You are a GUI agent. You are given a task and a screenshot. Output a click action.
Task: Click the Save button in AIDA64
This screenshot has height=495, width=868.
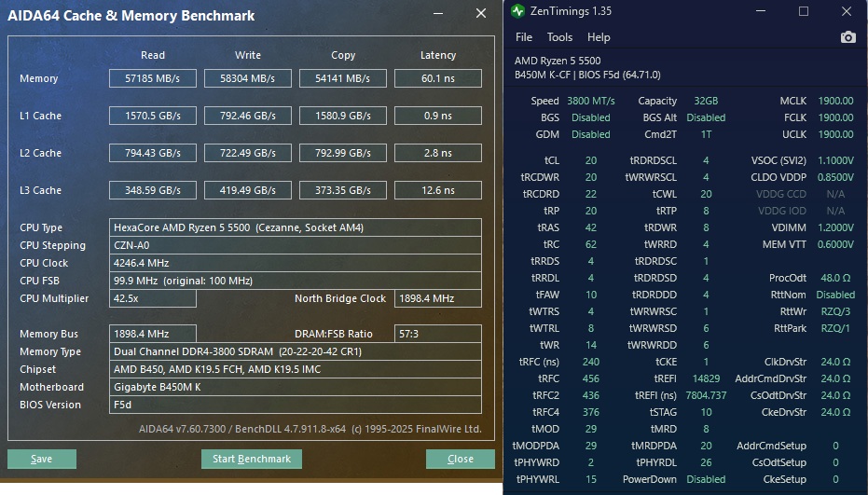[42, 459]
